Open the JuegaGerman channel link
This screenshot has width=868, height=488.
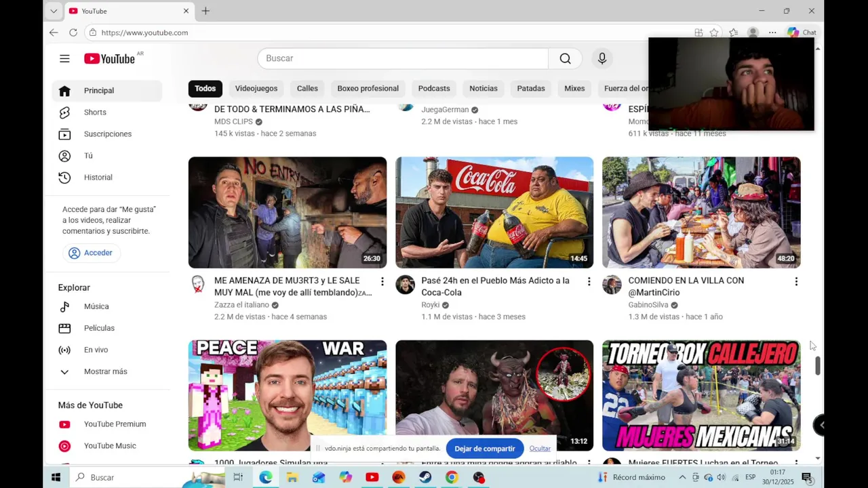[x=445, y=110]
